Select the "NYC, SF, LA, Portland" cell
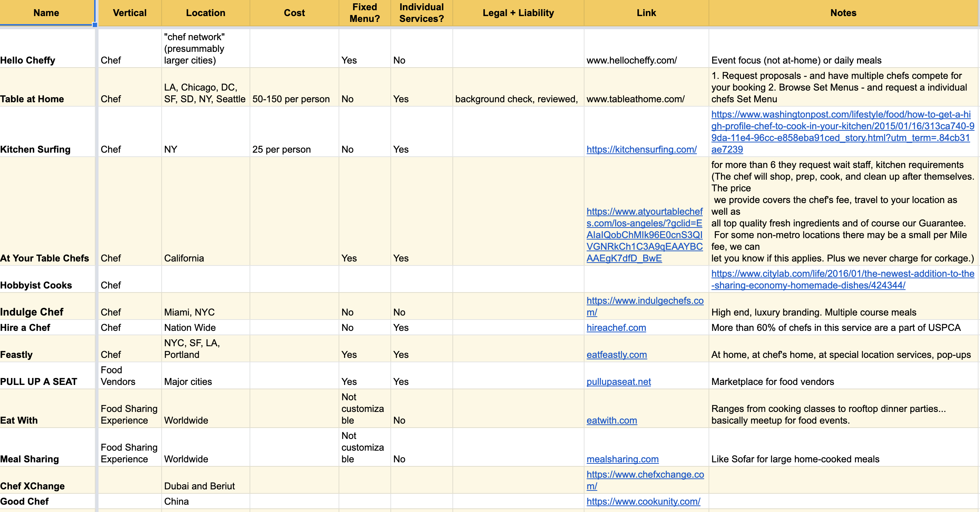The image size is (980, 512). click(x=206, y=349)
